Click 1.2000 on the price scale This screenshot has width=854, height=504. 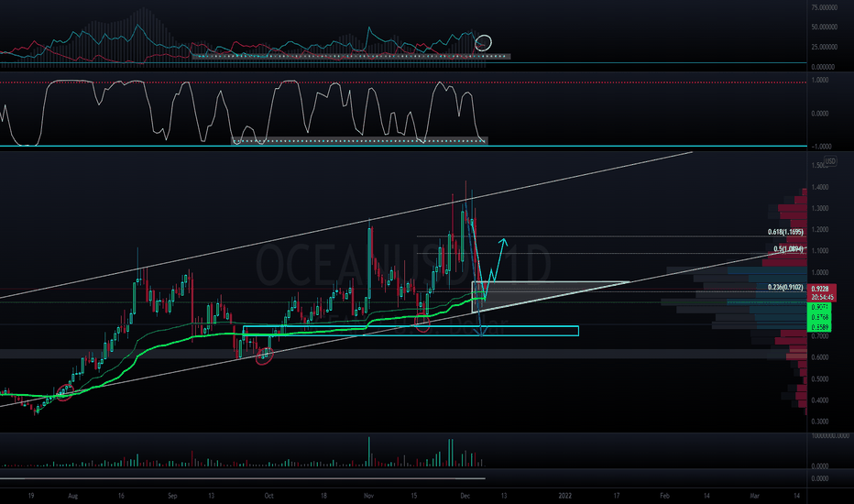click(820, 229)
